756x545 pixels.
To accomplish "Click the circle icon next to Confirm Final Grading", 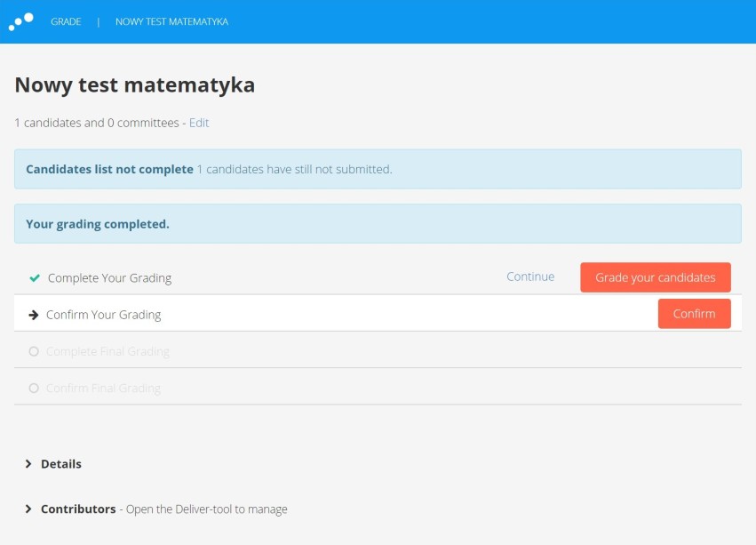I will tap(34, 389).
